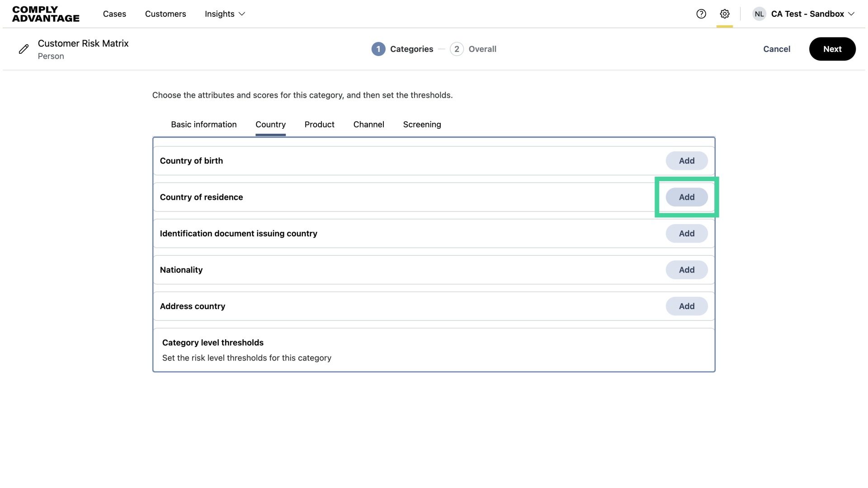Switch to the Product tab
The height and width of the screenshot is (488, 868).
pyautogui.click(x=319, y=124)
